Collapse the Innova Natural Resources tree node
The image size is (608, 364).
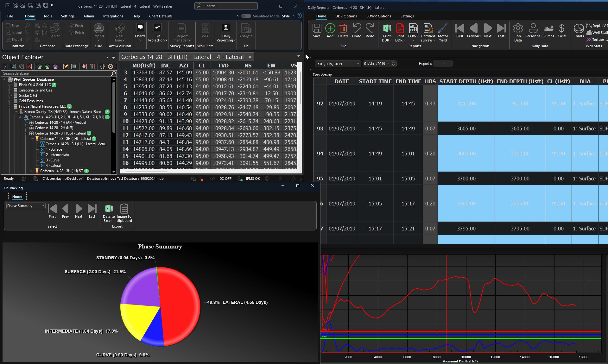(x=10, y=107)
